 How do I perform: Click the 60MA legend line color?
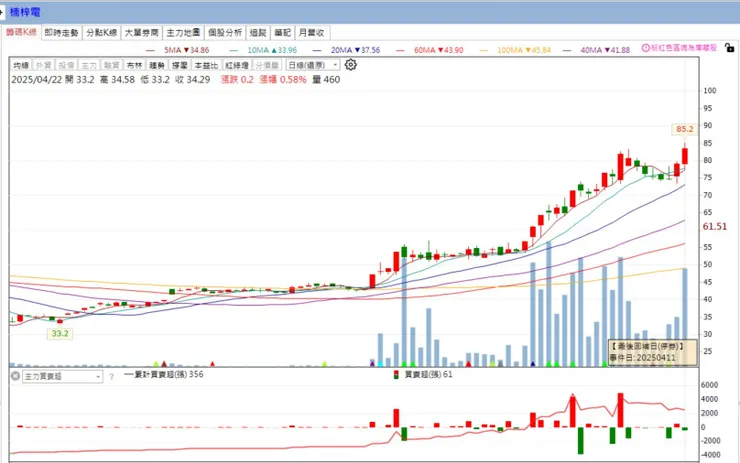tap(400, 50)
